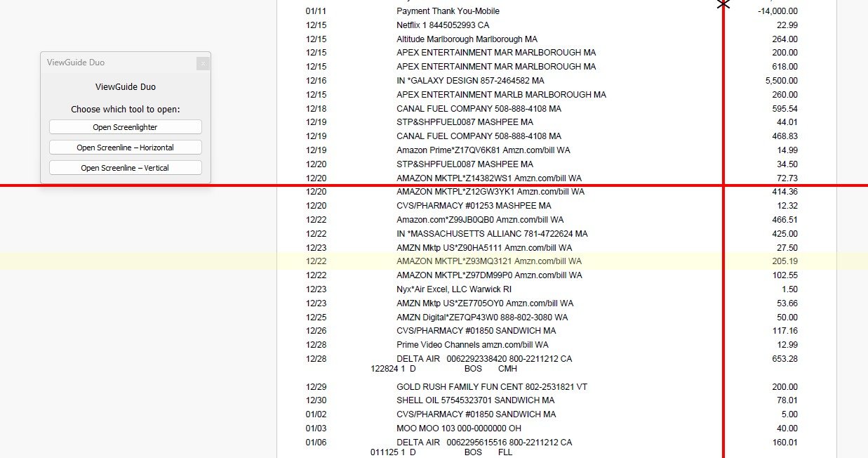Click the 5,500.00 amount

point(782,81)
